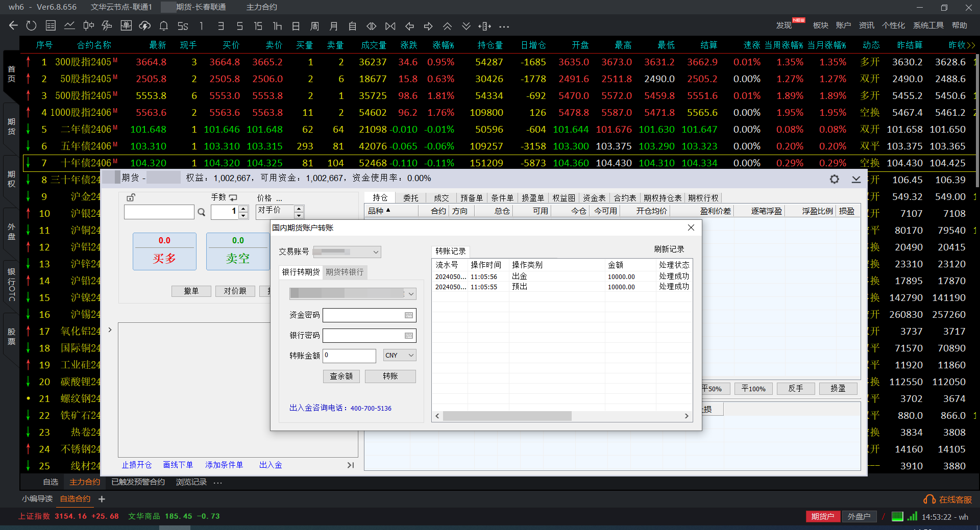Decrease lot quantity with down stepper
The width and height of the screenshot is (980, 530).
[243, 215]
